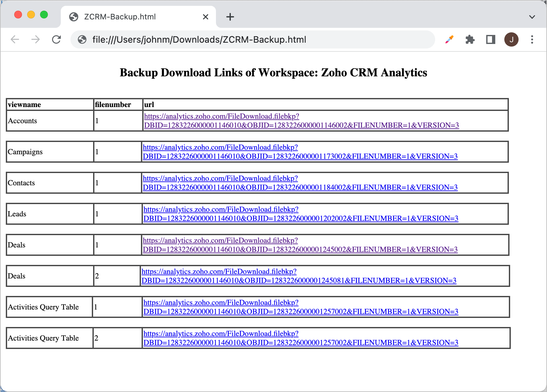Viewport: 547px width, 392px height.
Task: Open the Extensions puzzle icon
Action: [470, 39]
